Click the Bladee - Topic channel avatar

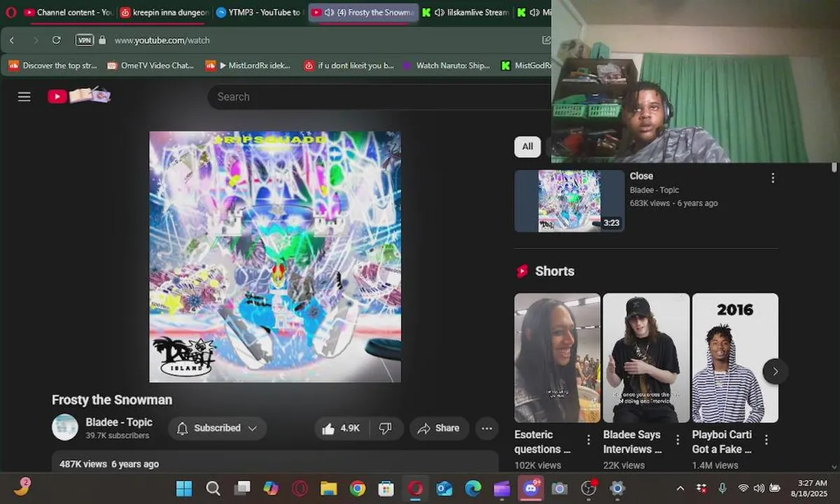click(x=65, y=428)
